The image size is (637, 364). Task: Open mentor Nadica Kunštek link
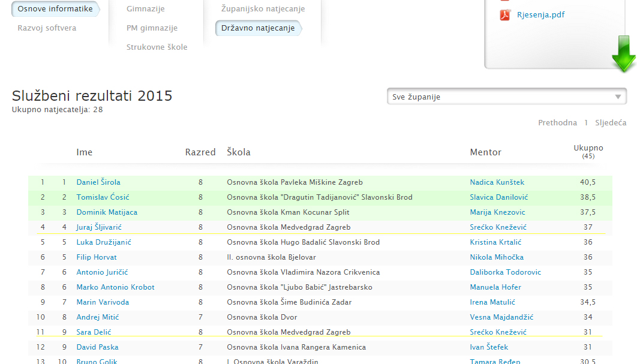497,182
